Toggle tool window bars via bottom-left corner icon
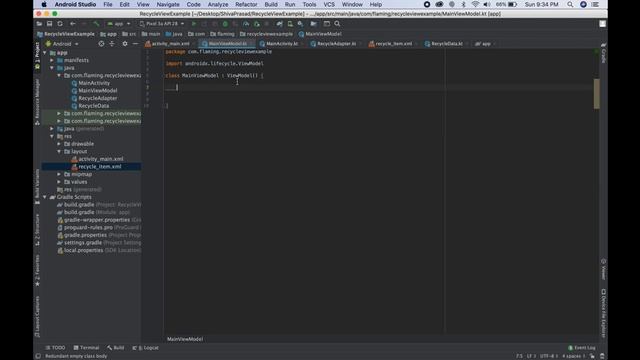Screen dimensions: 640x360 click(x=38, y=356)
